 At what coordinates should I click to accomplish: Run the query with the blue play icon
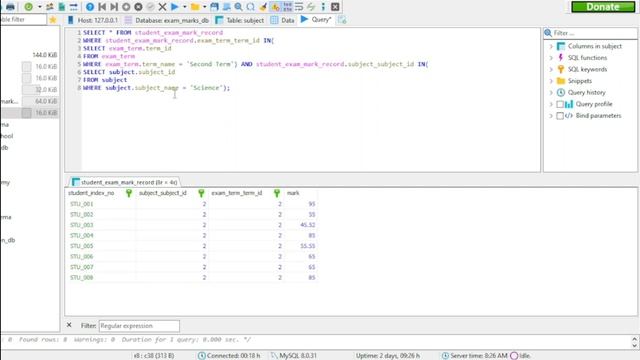[x=175, y=7]
